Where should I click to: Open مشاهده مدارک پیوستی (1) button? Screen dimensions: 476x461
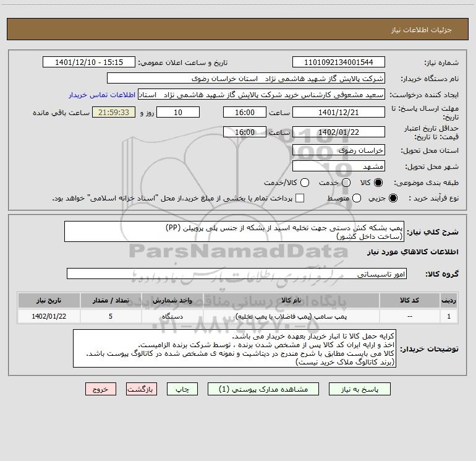coord(263,389)
